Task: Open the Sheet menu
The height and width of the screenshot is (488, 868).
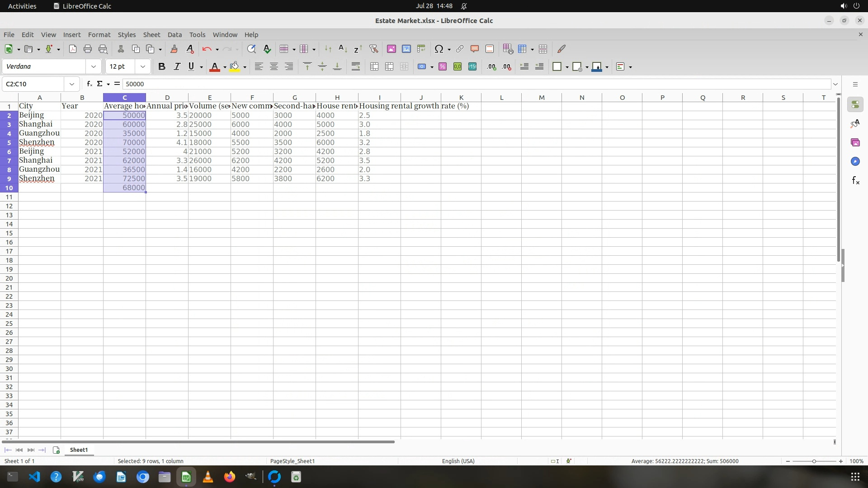Action: click(151, 35)
